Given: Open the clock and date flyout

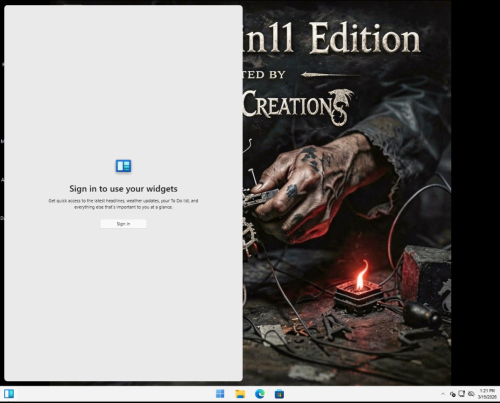Looking at the screenshot, I should coord(487,394).
